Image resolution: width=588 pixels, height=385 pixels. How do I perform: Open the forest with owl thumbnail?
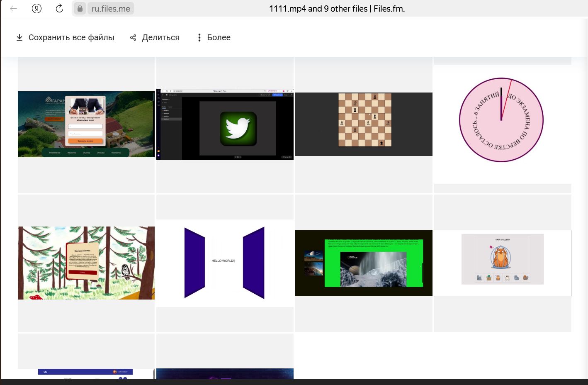86,263
